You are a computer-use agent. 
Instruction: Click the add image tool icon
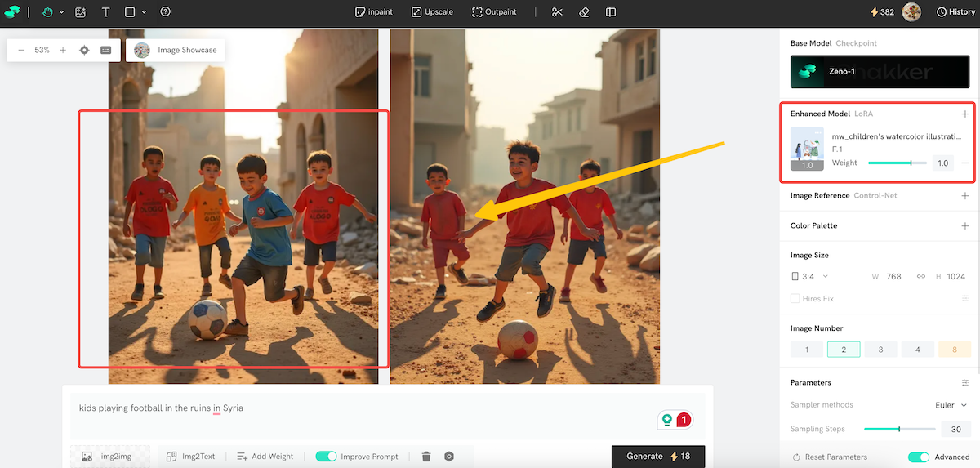[80, 12]
